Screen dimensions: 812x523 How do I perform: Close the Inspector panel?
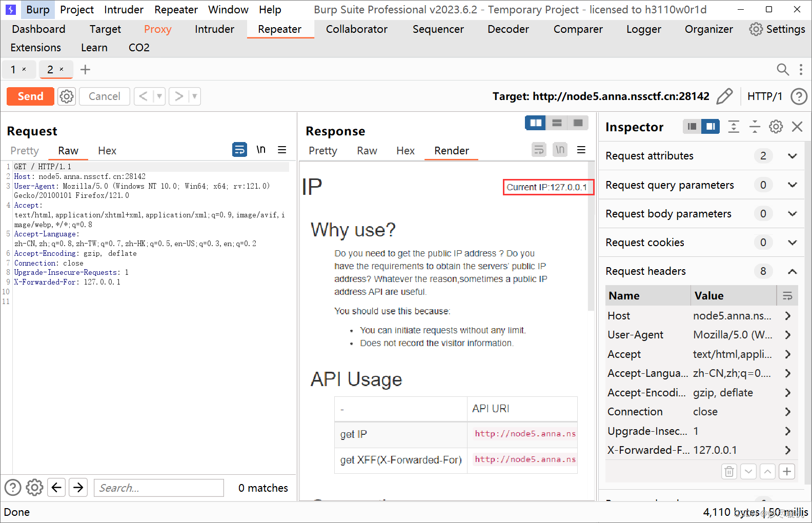[x=797, y=127]
